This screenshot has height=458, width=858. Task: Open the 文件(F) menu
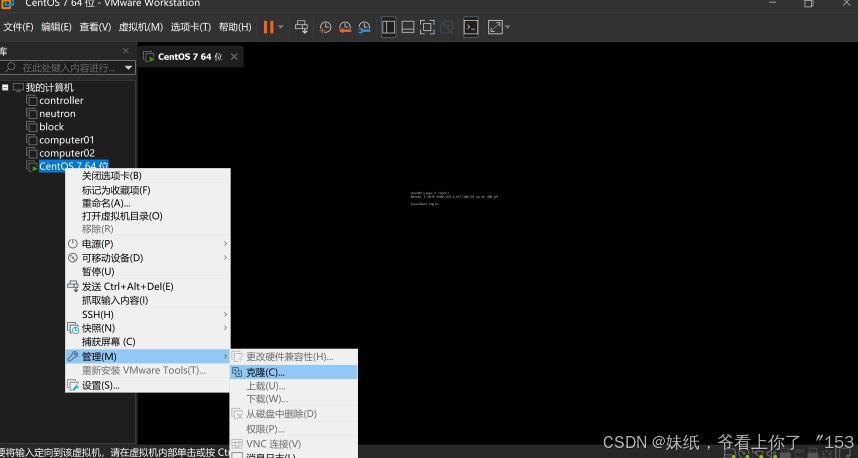pyautogui.click(x=18, y=27)
